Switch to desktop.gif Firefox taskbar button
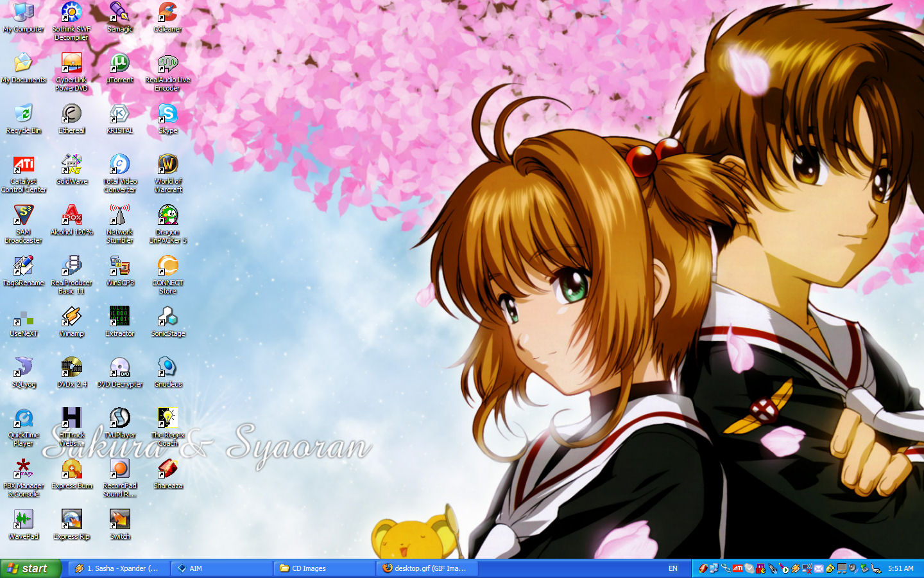 427,568
